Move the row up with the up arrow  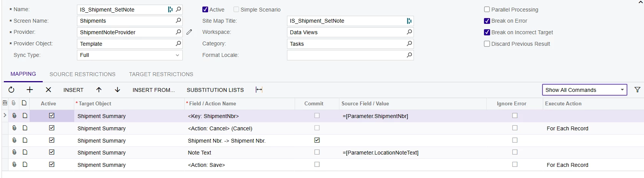click(x=99, y=90)
